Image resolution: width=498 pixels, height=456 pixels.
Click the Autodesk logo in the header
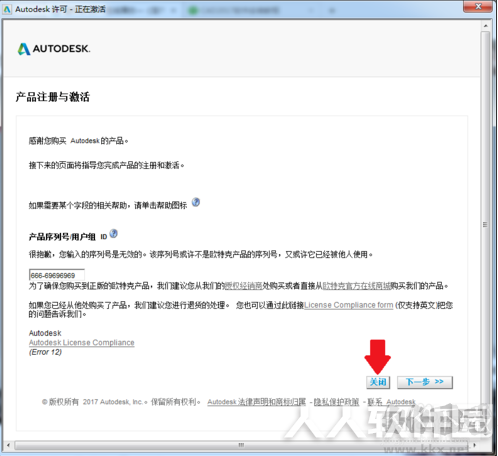tap(54, 49)
